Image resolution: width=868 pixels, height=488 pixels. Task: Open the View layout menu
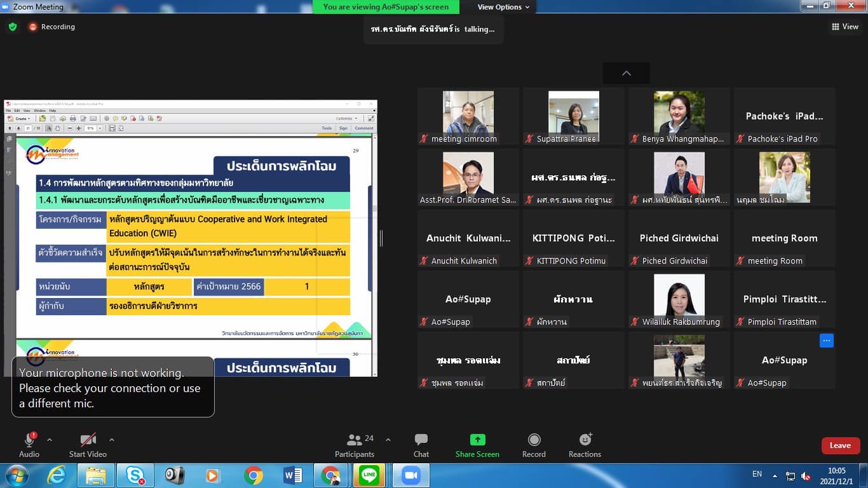click(845, 27)
